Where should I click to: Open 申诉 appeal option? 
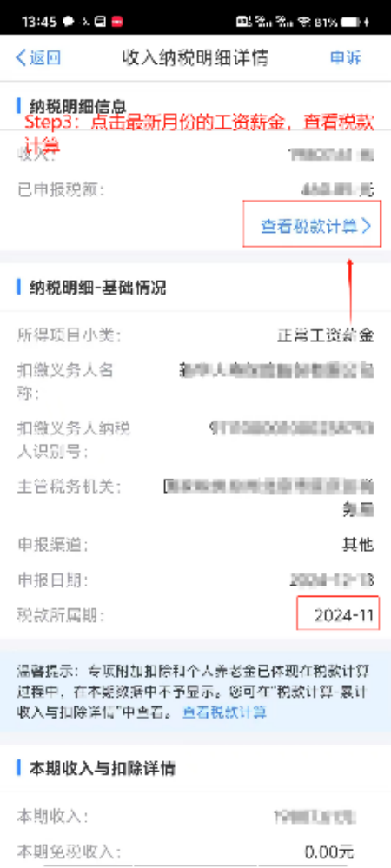(346, 57)
